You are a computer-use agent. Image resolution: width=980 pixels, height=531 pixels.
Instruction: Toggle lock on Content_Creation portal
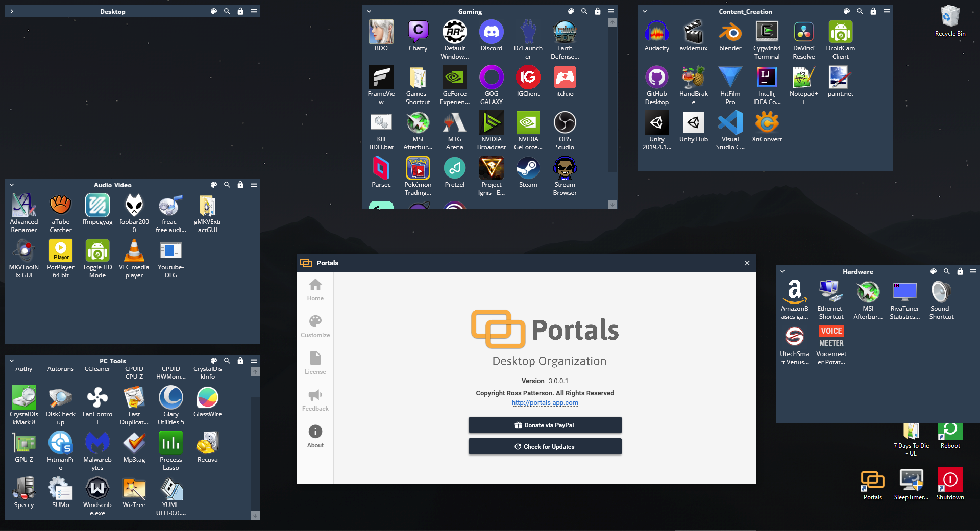(873, 11)
